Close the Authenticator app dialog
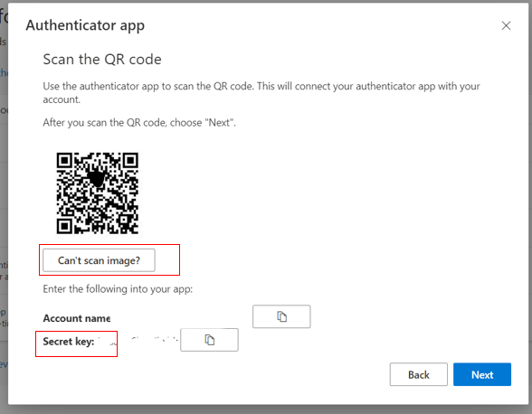Viewport: 532px width, 414px height. tap(506, 25)
